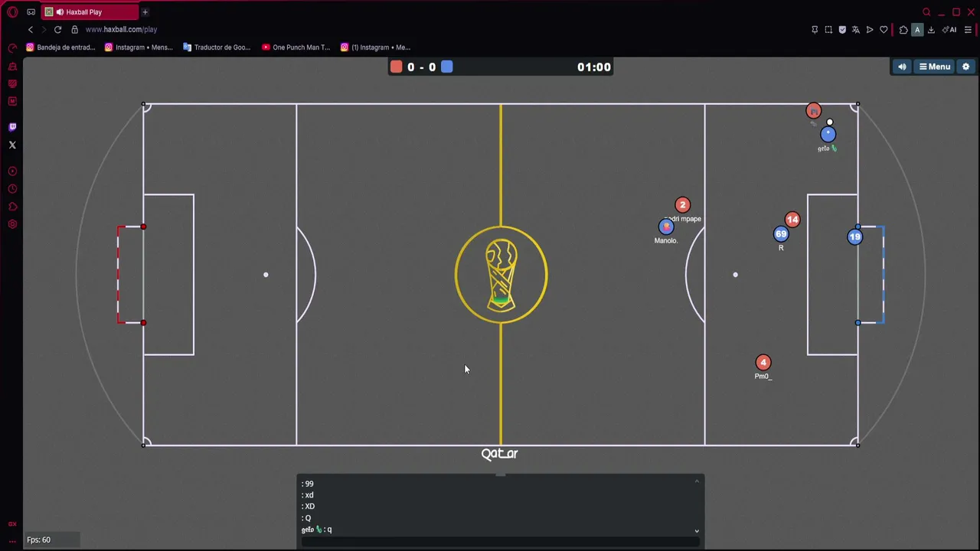Open the 'M' sidebar icon
980x551 pixels.
click(12, 101)
